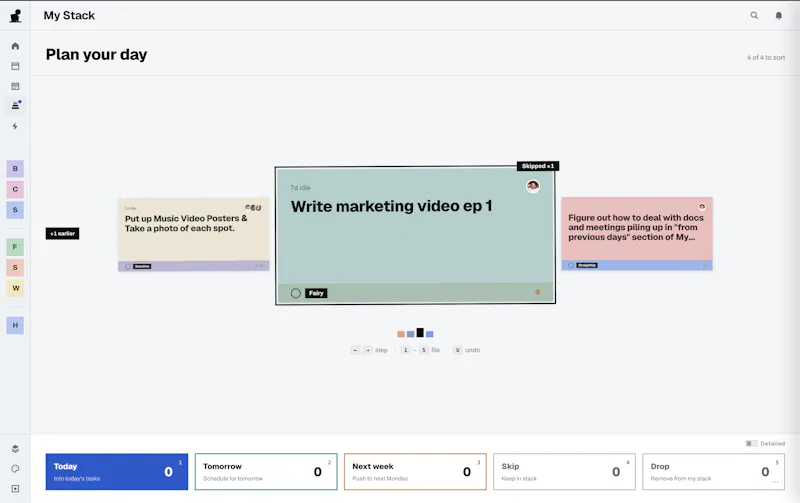Click assignee avatars on Music Video Posters card
Image resolution: width=800 pixels, height=503 pixels.
click(253, 208)
